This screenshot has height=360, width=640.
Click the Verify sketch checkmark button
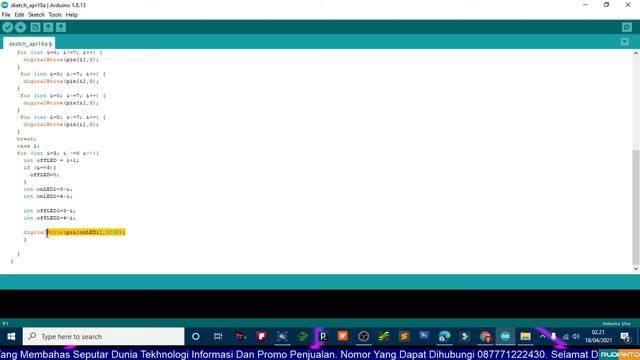7,27
